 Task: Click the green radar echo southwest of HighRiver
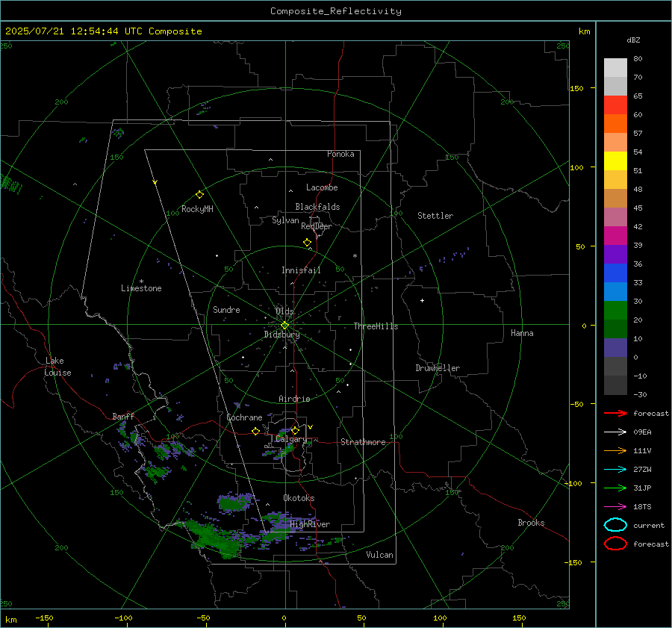(212, 538)
